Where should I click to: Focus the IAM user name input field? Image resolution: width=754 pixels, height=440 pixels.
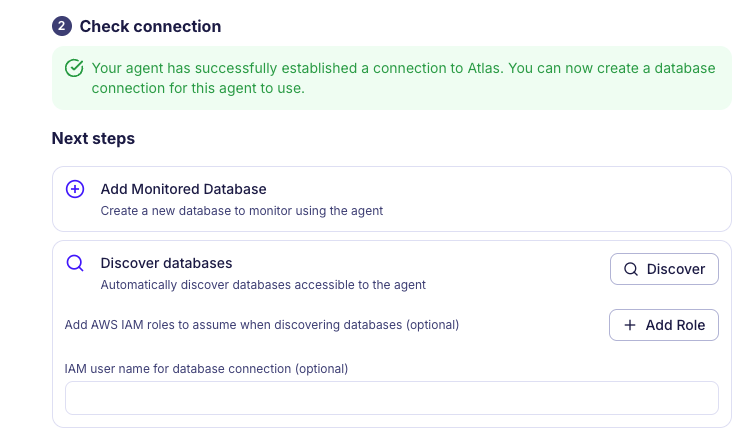[x=391, y=398]
